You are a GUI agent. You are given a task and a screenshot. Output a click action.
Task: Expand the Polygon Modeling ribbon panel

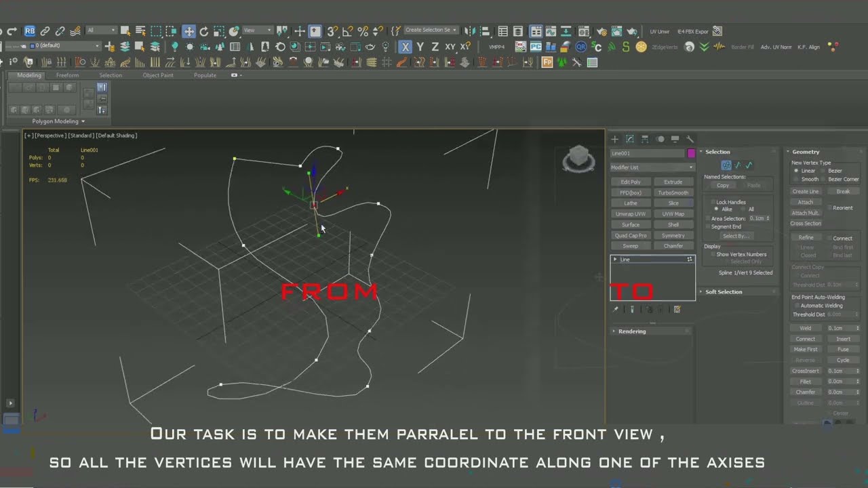pyautogui.click(x=59, y=121)
